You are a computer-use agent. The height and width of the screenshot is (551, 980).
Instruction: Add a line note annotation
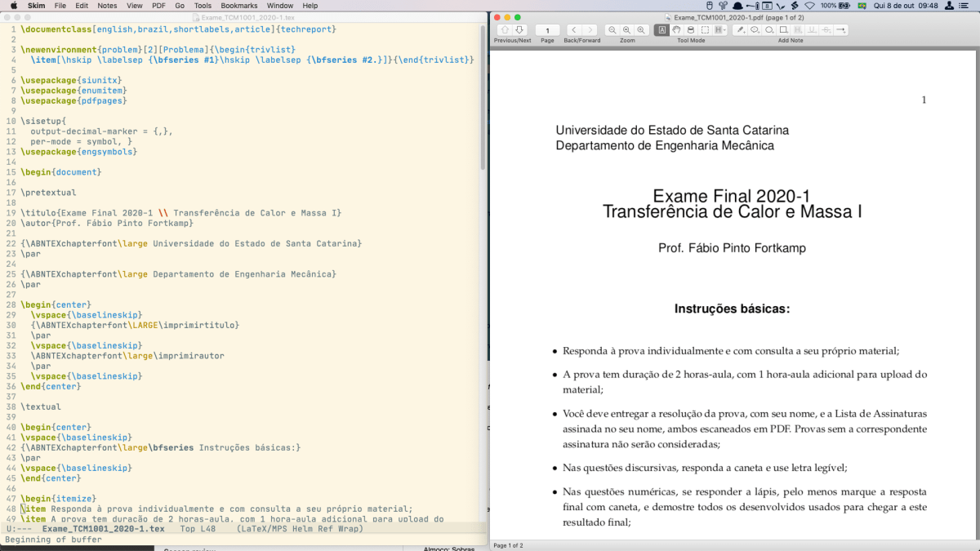(840, 30)
